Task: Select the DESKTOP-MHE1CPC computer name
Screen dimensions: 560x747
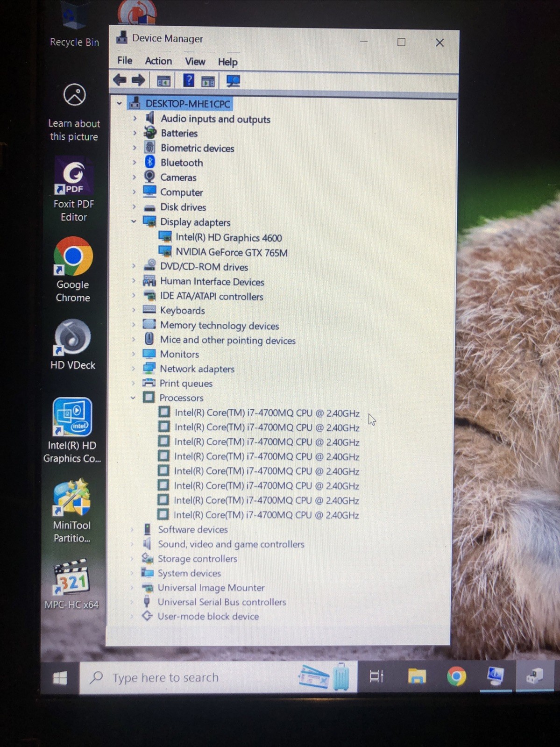Action: tap(188, 103)
